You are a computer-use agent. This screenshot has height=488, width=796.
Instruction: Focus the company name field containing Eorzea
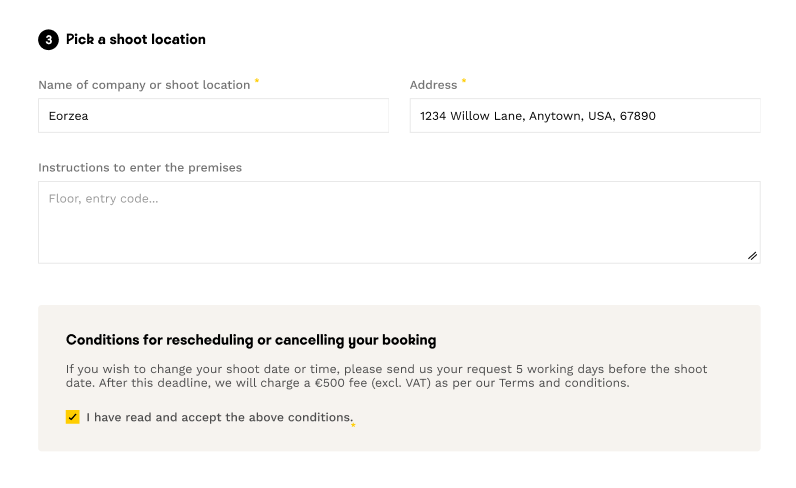(213, 116)
